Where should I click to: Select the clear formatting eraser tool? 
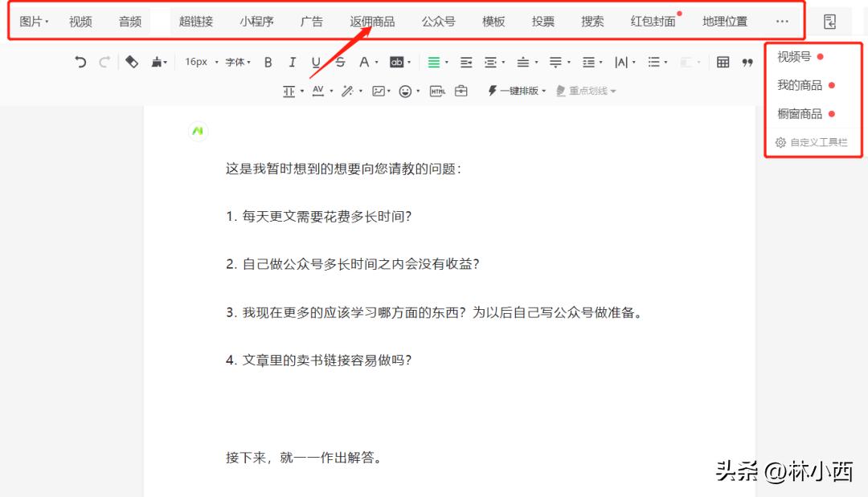tap(131, 62)
